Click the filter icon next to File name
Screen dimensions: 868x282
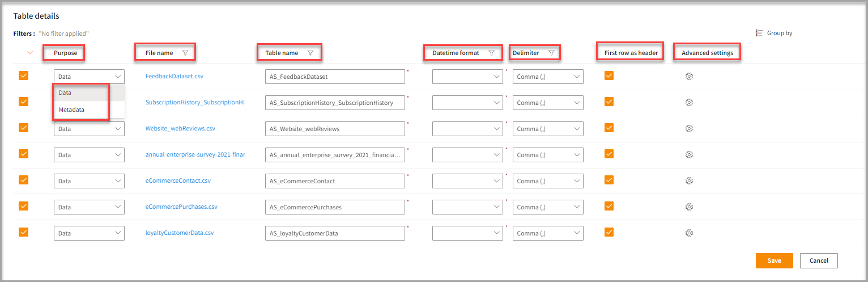click(x=185, y=53)
